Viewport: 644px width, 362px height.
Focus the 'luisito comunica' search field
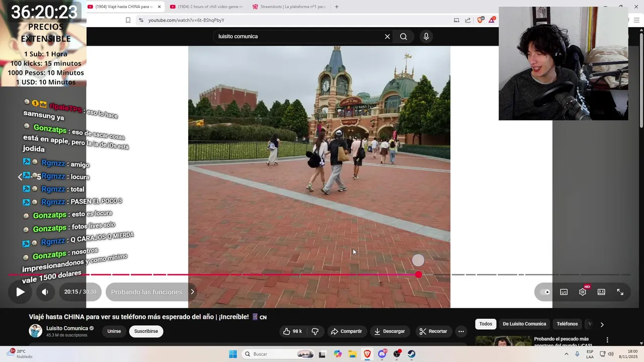click(x=299, y=36)
